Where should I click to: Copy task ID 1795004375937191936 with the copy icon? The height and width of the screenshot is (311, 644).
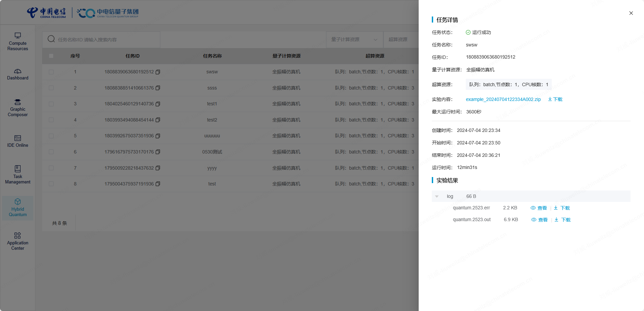click(158, 184)
